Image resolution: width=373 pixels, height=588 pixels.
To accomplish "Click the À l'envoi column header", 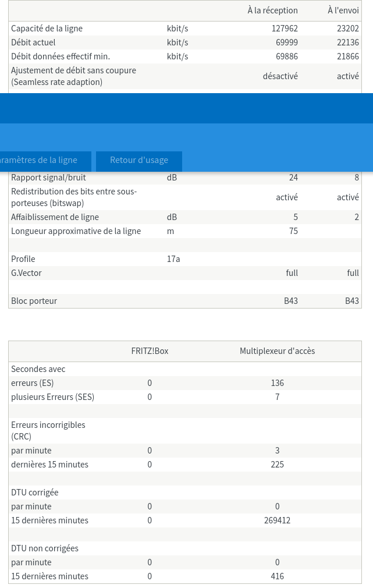I will tap(343, 10).
